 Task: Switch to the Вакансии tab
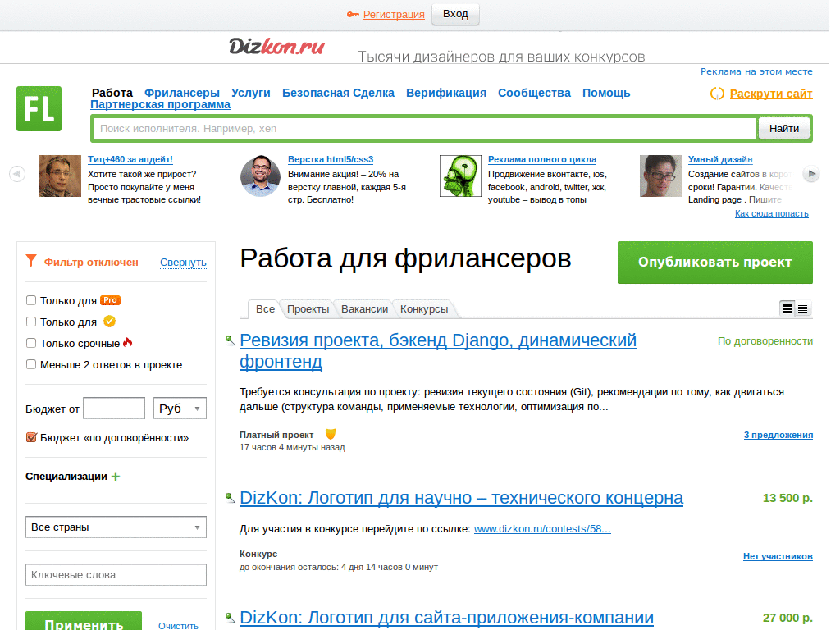pos(364,309)
